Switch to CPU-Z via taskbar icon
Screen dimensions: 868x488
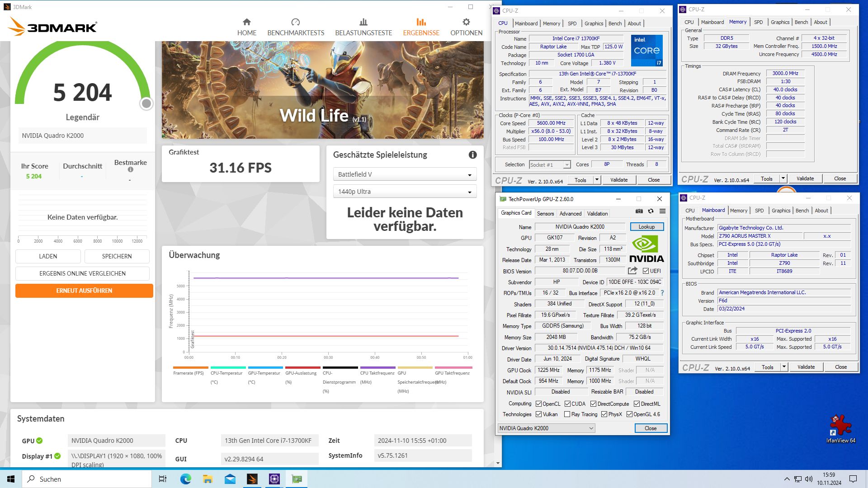(274, 479)
